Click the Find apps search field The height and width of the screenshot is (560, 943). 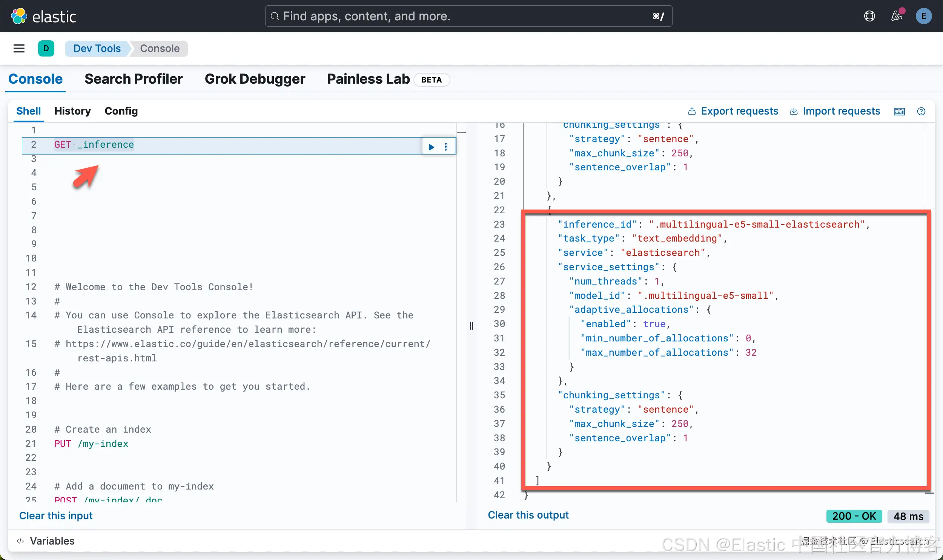point(468,16)
